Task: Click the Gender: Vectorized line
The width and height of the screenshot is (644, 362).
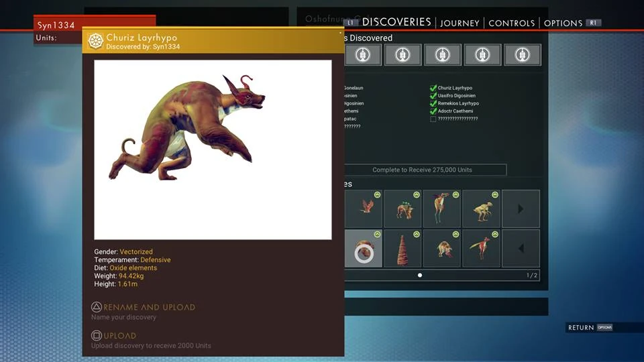Action: 123,251
